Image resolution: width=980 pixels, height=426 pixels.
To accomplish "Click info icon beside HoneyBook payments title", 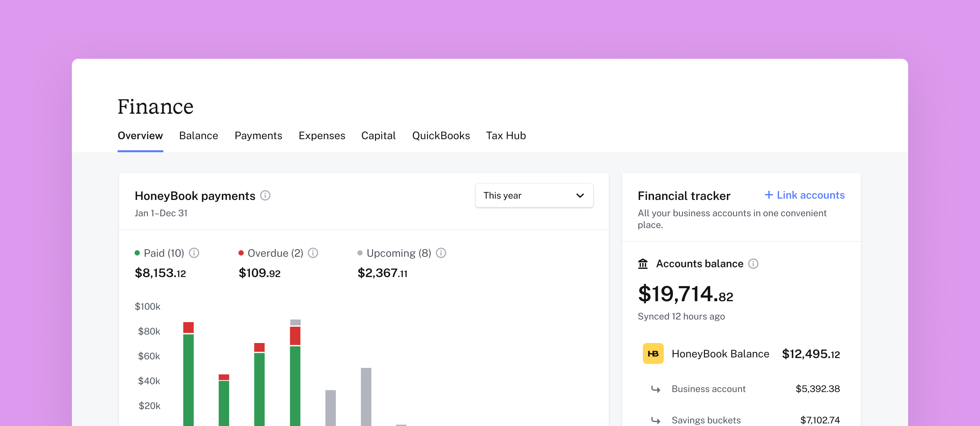I will (x=265, y=195).
